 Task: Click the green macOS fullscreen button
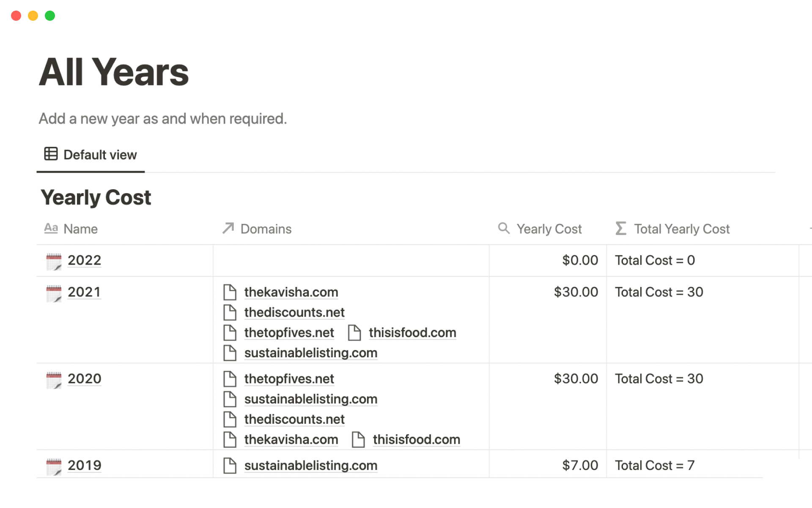[x=50, y=16]
